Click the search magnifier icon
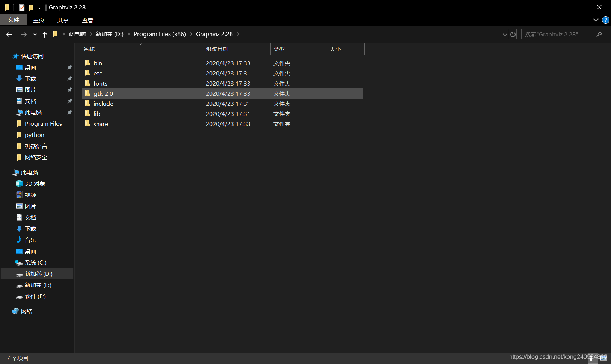This screenshot has height=364, width=611. [599, 34]
